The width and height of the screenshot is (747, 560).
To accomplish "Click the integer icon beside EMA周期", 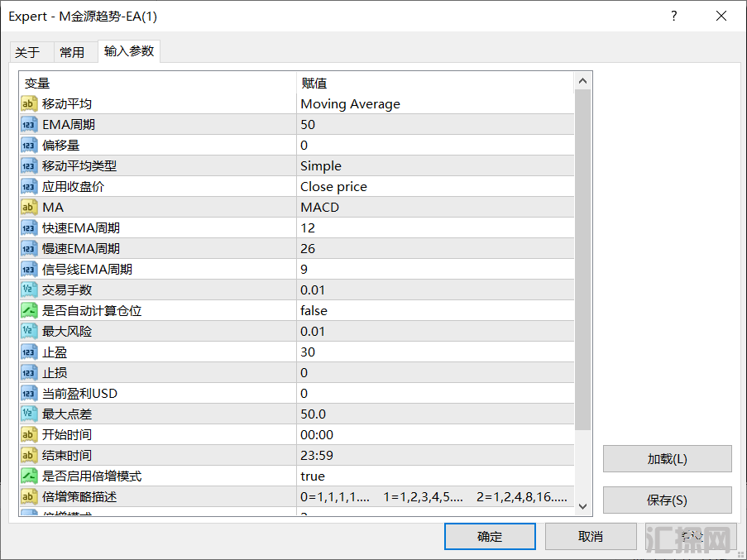I will 29,125.
